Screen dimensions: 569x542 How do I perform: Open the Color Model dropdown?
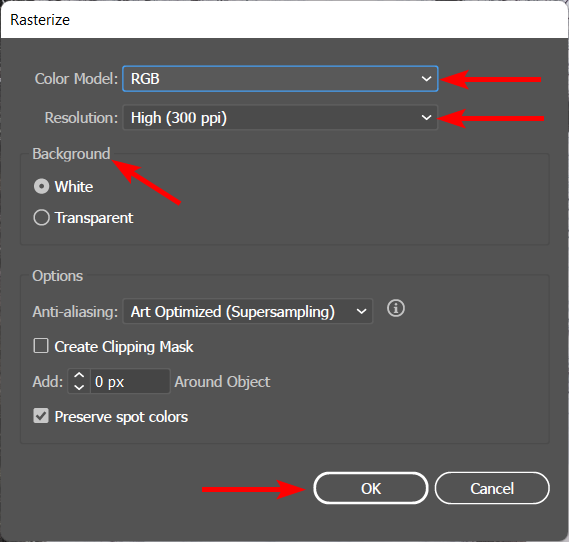(280, 79)
